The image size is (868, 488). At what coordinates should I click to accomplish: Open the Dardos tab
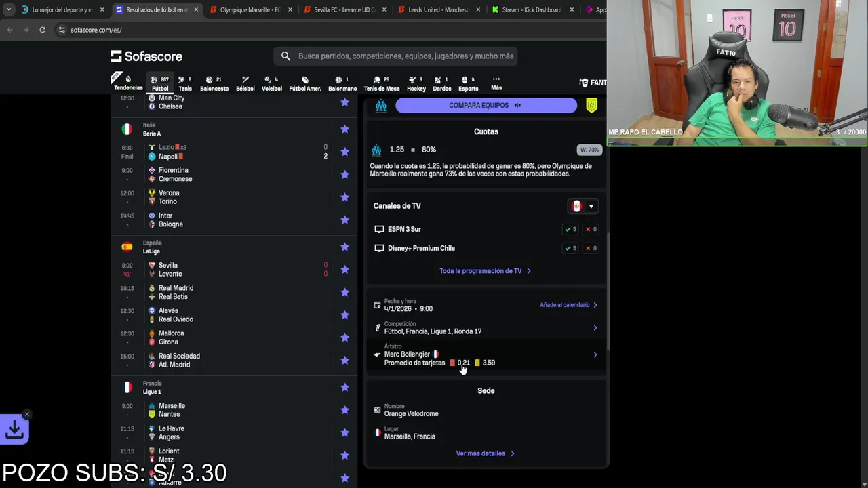tap(442, 83)
